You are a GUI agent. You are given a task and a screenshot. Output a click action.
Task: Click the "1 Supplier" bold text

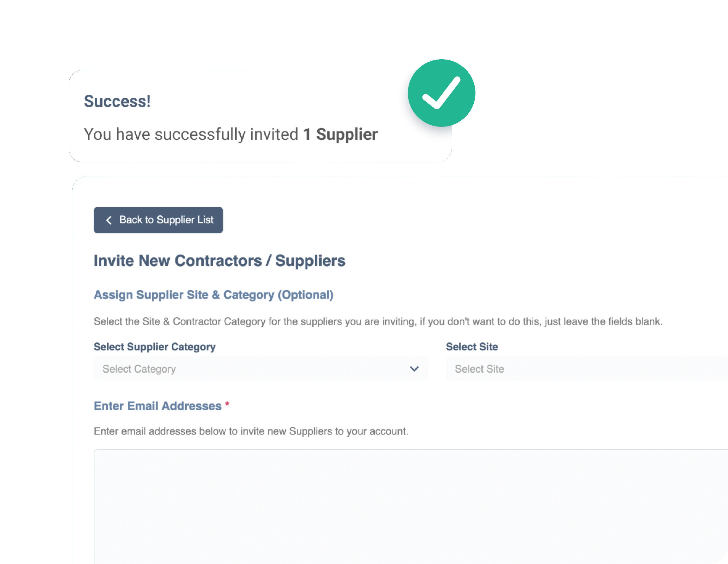coord(340,134)
